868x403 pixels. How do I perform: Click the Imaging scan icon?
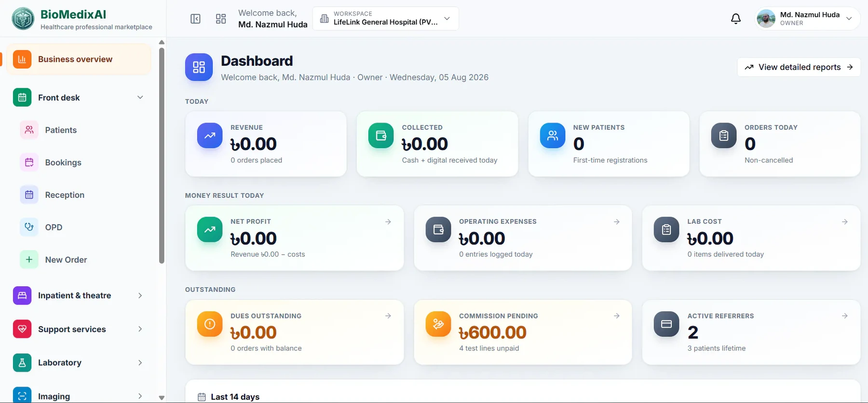(x=22, y=395)
